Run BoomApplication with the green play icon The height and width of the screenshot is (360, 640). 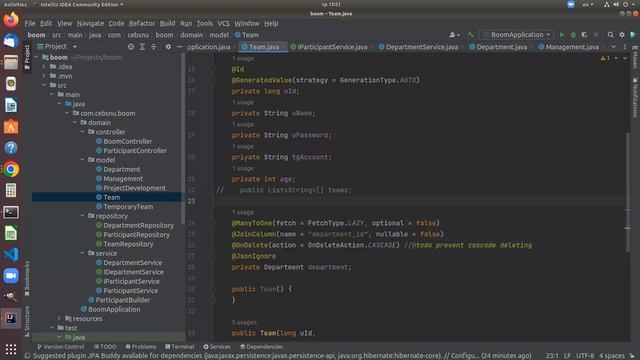(x=562, y=35)
